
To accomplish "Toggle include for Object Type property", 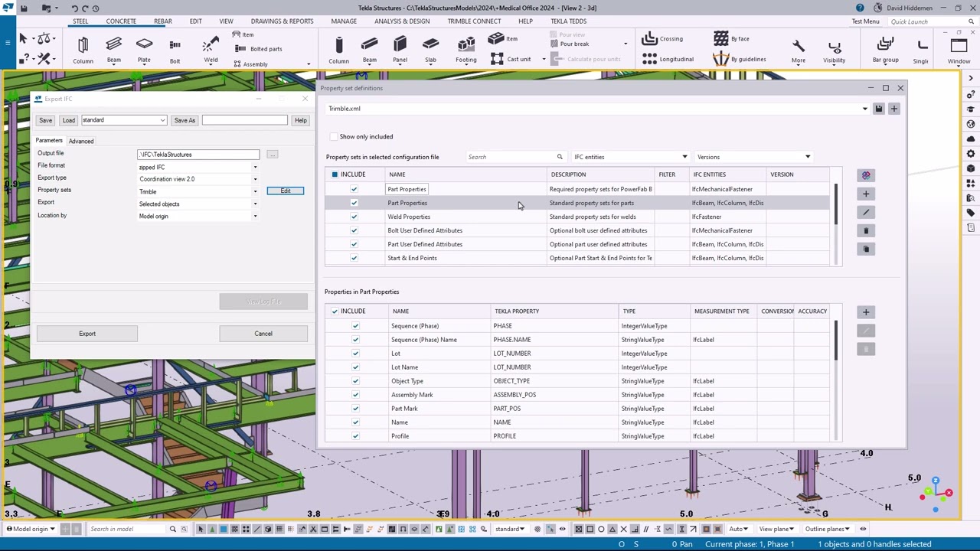I will [x=355, y=381].
